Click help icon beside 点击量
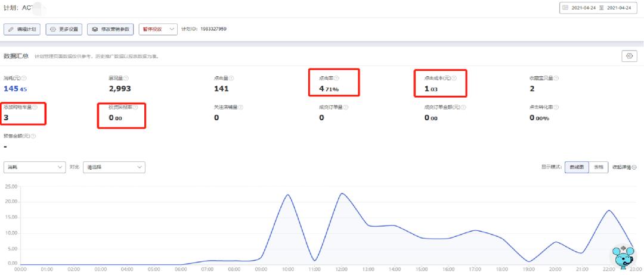Viewport: 644px width, 275px height. pos(231,78)
